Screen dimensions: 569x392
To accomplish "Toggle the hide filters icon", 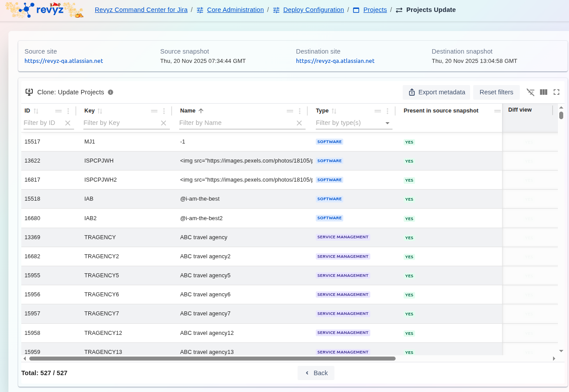I will pyautogui.click(x=530, y=92).
